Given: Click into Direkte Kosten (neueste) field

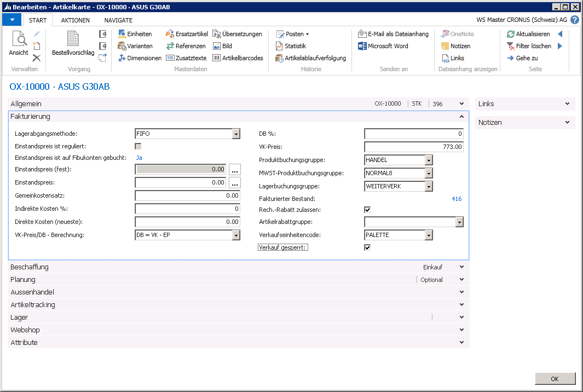Looking at the screenshot, I should click(x=187, y=222).
